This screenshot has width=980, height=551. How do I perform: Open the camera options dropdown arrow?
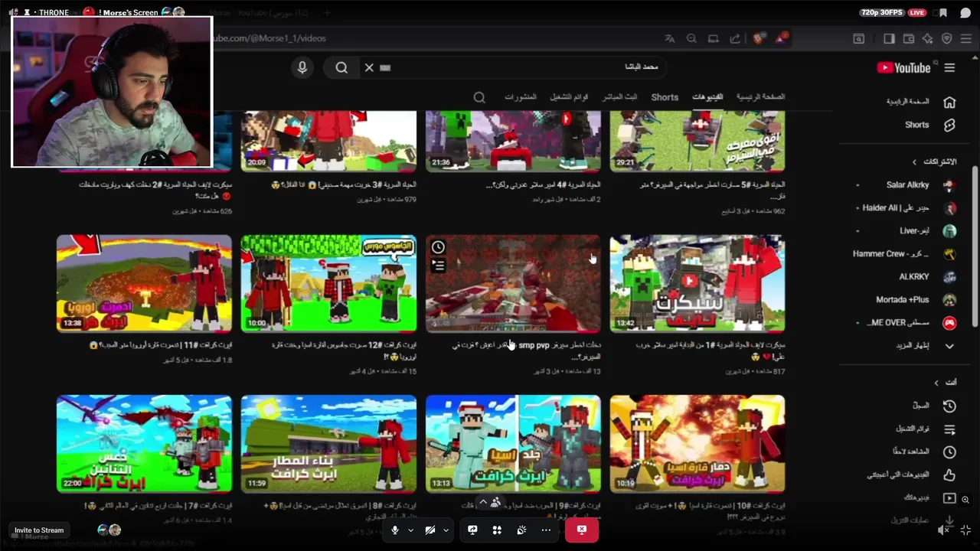click(446, 530)
